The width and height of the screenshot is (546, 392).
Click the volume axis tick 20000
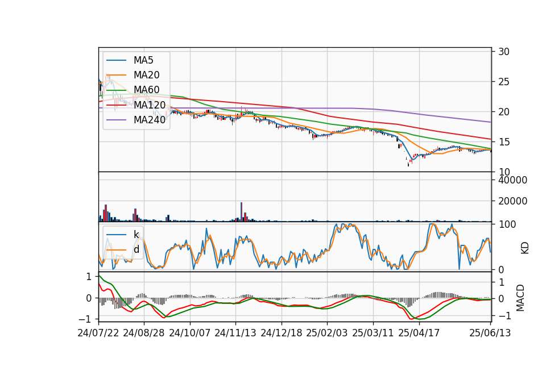pyautogui.click(x=512, y=201)
